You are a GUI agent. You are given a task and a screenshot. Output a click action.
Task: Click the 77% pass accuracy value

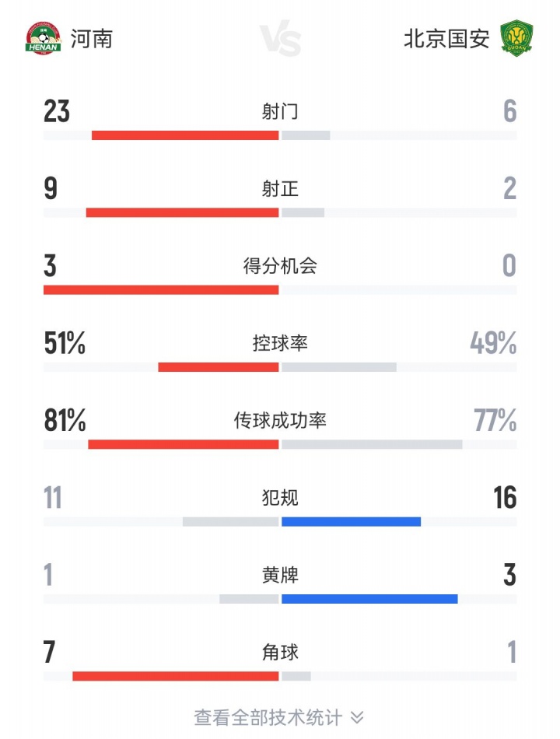(x=495, y=421)
